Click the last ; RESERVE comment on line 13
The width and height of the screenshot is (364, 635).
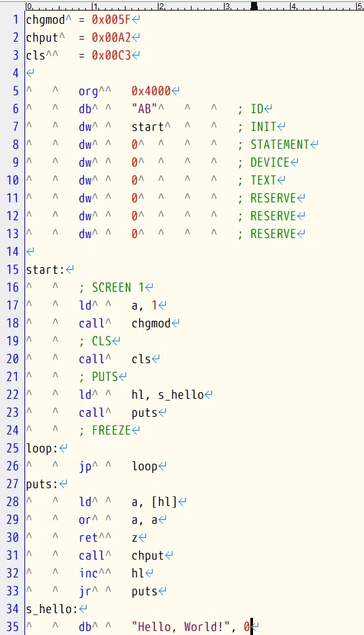pos(267,233)
